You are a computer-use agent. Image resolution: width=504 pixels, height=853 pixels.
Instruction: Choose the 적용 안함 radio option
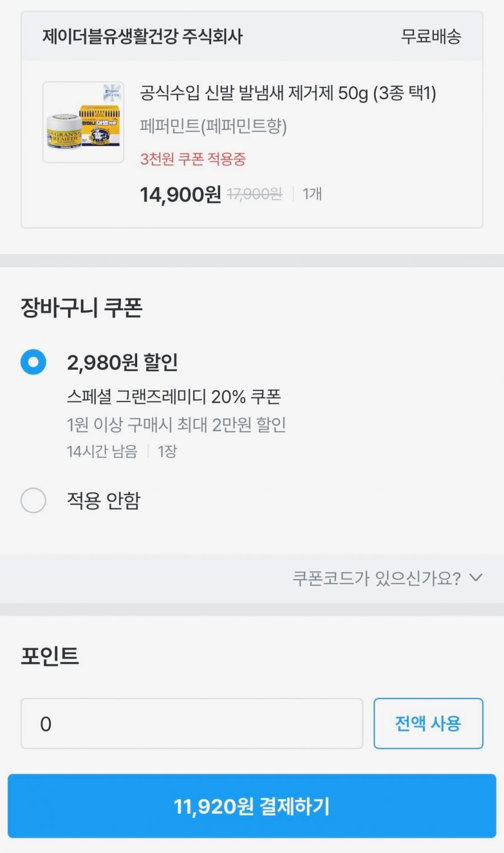pos(34,500)
